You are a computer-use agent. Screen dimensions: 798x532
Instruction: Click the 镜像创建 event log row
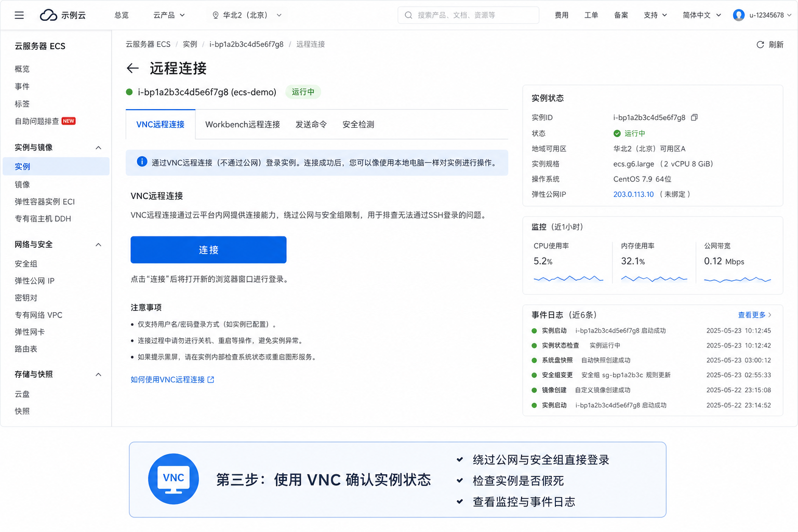(651, 390)
